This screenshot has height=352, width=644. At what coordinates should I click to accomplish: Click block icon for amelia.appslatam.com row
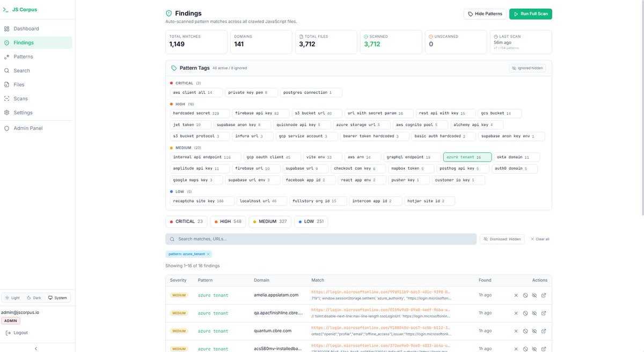[525, 295]
